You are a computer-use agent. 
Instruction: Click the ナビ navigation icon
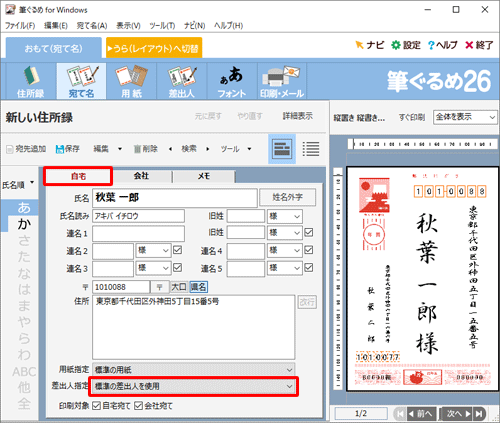coord(370,45)
